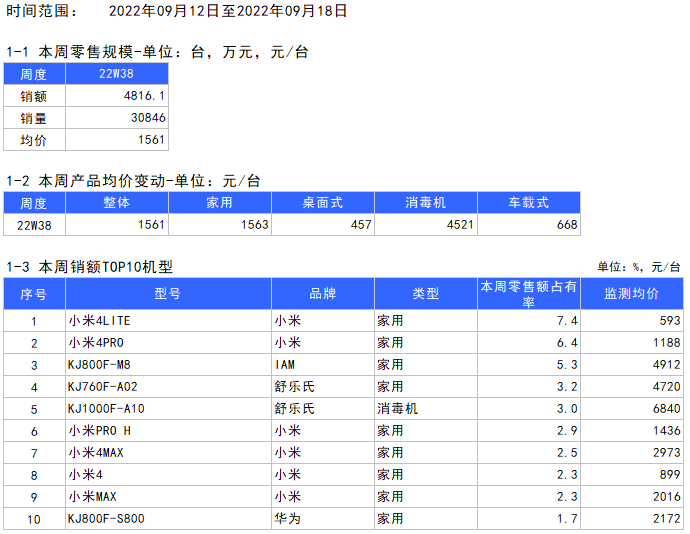
Task: Select heading 1-3 本周销额TOP10机型
Action: 89,267
